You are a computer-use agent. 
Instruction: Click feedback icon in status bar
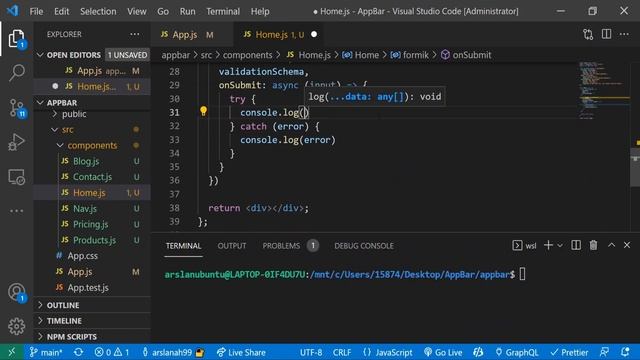click(x=604, y=352)
